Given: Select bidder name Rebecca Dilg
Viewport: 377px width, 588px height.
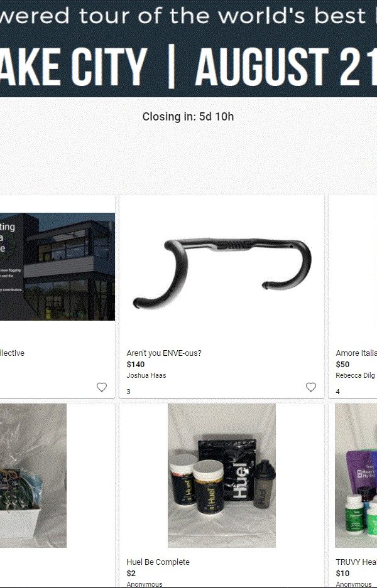Looking at the screenshot, I should tap(355, 375).
